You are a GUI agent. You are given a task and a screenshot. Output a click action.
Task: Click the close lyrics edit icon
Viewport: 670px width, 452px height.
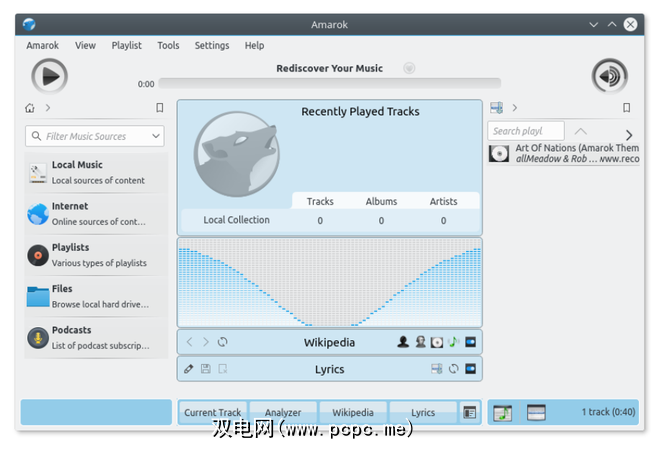point(223,369)
